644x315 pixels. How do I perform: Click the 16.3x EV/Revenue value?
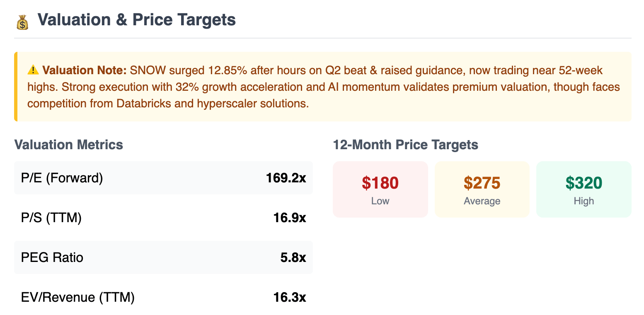290,298
